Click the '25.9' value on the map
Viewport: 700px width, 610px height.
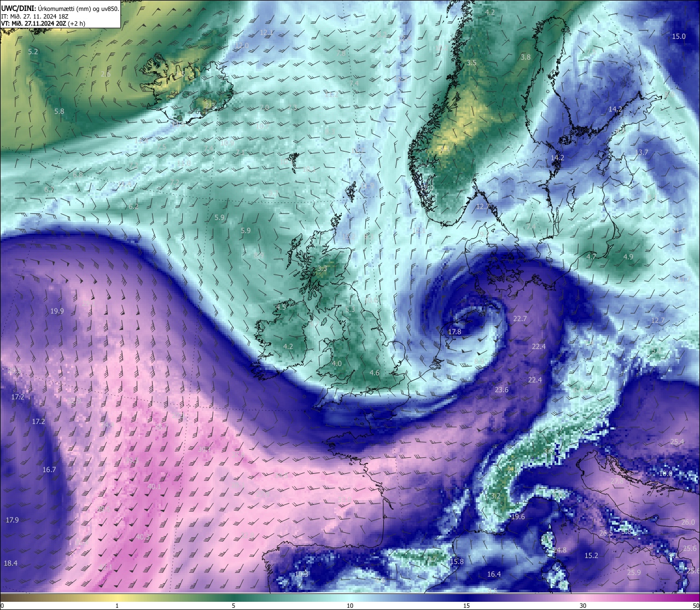[634, 572]
